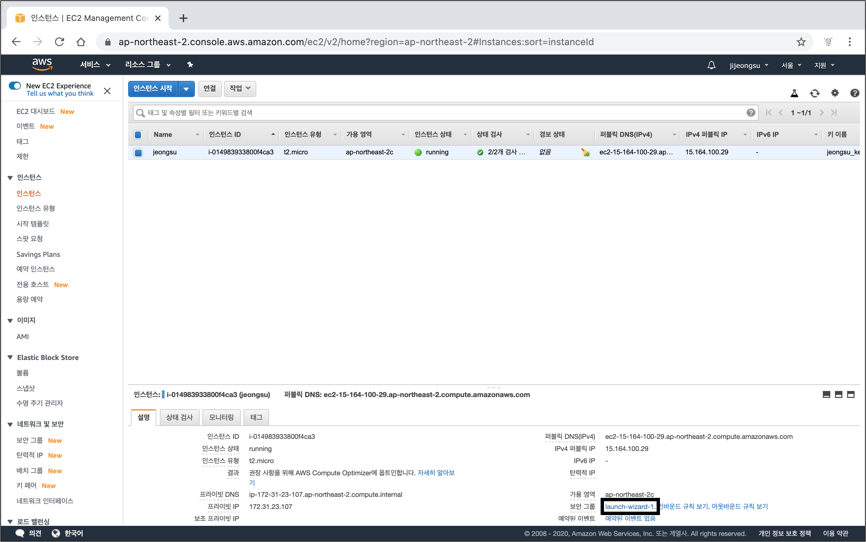
Task: Click the 아웃바운드 규칙 보기 link
Action: tap(740, 507)
